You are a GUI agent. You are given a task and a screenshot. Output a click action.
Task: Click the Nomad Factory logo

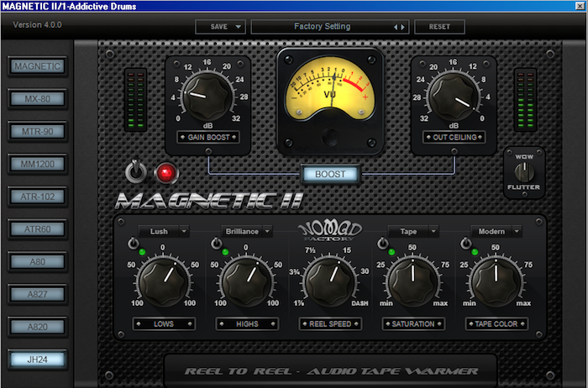330,230
